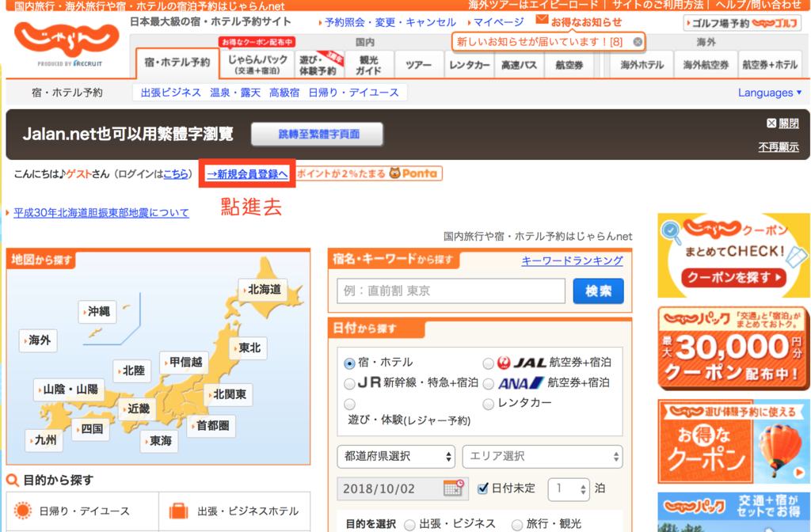Screen dimensions: 811x532
Task: Click the →新規会員登録へ link
Action: tap(247, 173)
